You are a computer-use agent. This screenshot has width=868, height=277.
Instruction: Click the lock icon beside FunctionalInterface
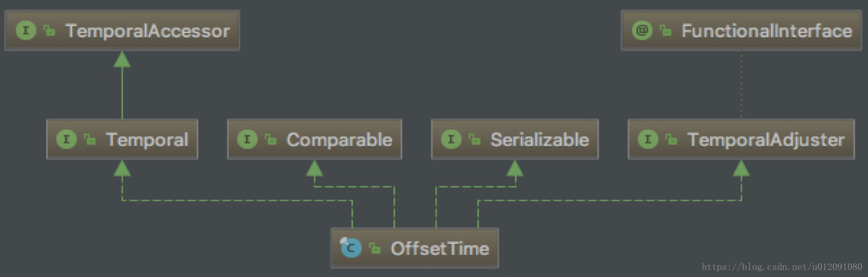[666, 31]
